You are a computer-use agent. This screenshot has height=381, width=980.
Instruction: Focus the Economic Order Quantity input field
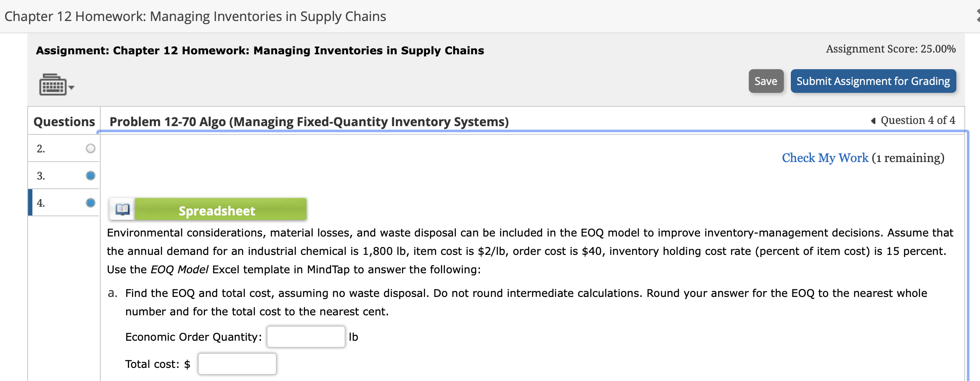click(x=306, y=337)
